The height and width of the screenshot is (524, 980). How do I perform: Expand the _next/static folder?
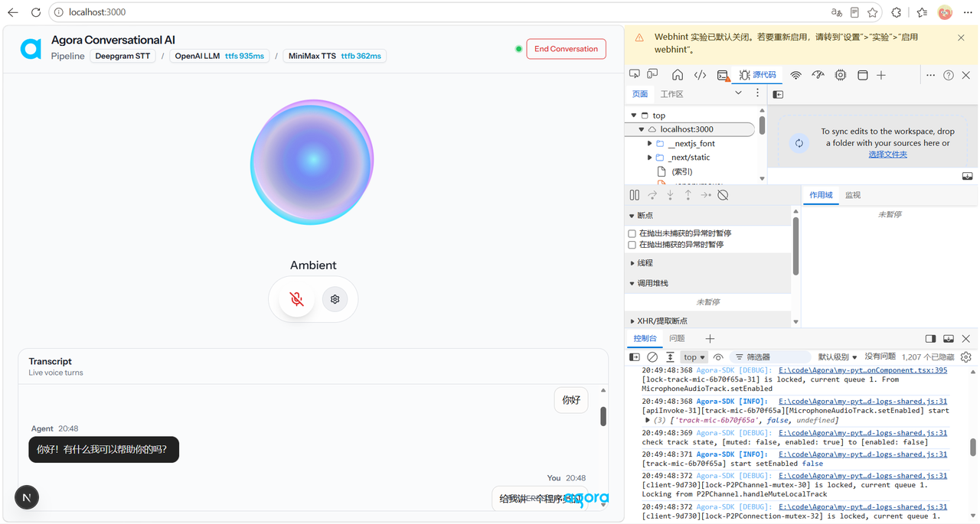(650, 158)
